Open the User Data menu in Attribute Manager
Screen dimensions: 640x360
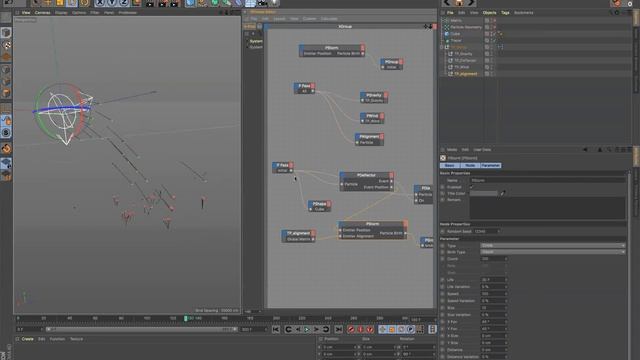482,150
